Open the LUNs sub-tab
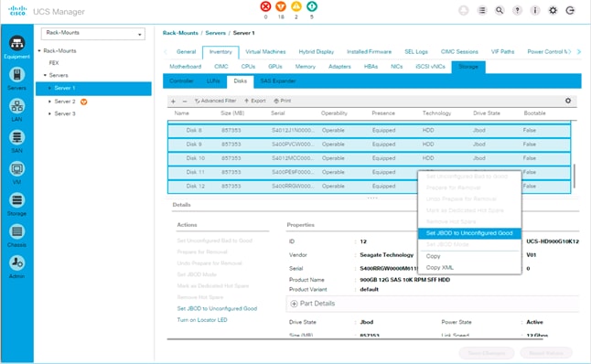This screenshot has width=591, height=364. (x=213, y=81)
